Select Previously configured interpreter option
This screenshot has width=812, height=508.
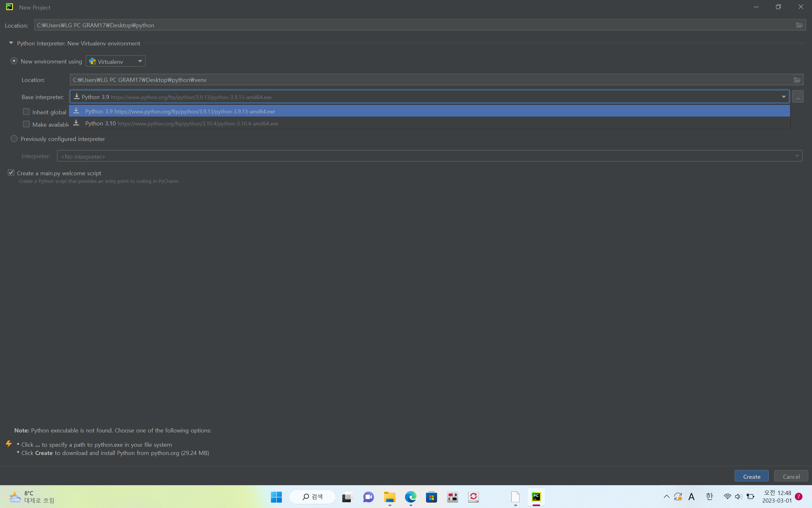coord(14,138)
